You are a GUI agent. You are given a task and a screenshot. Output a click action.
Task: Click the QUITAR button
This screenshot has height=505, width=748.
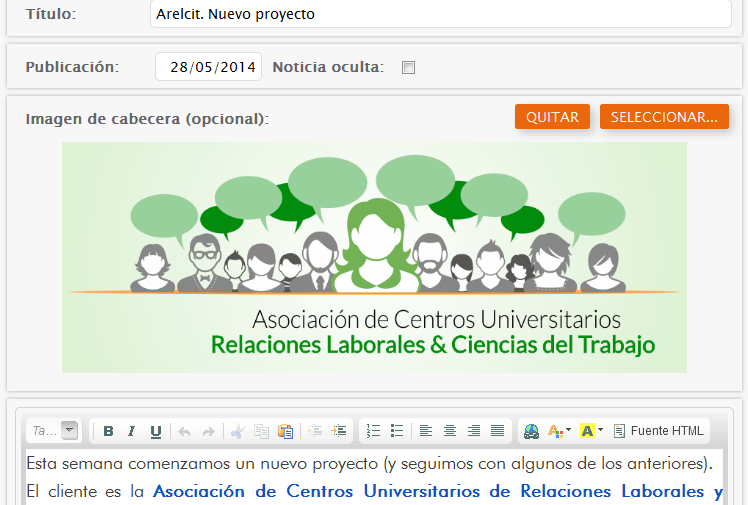tap(552, 117)
